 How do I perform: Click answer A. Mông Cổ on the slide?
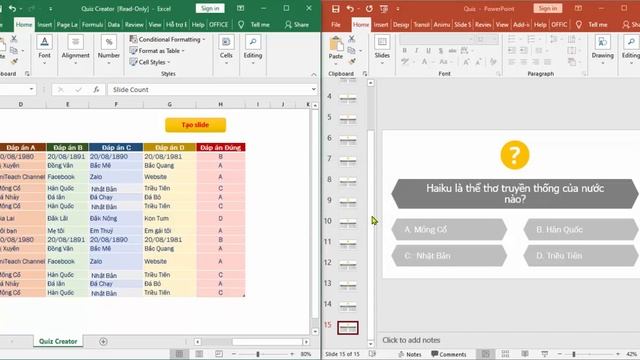[449, 229]
